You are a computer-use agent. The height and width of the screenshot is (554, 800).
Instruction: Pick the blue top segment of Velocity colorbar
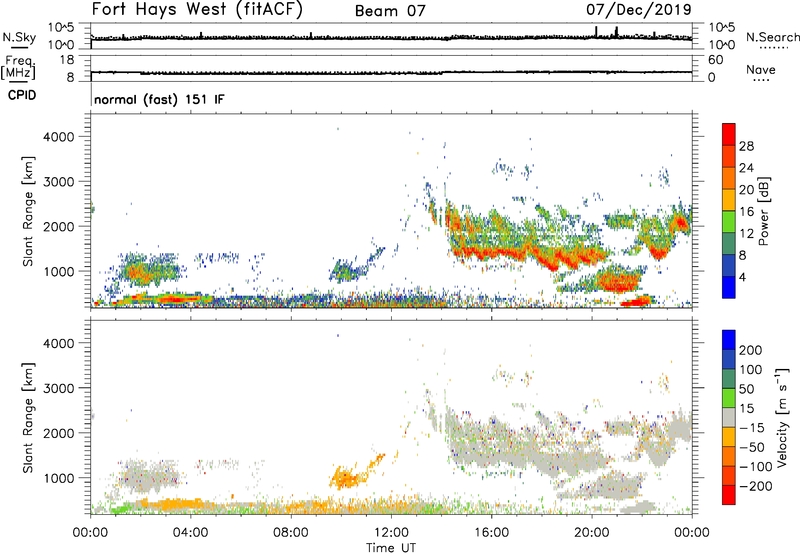729,340
